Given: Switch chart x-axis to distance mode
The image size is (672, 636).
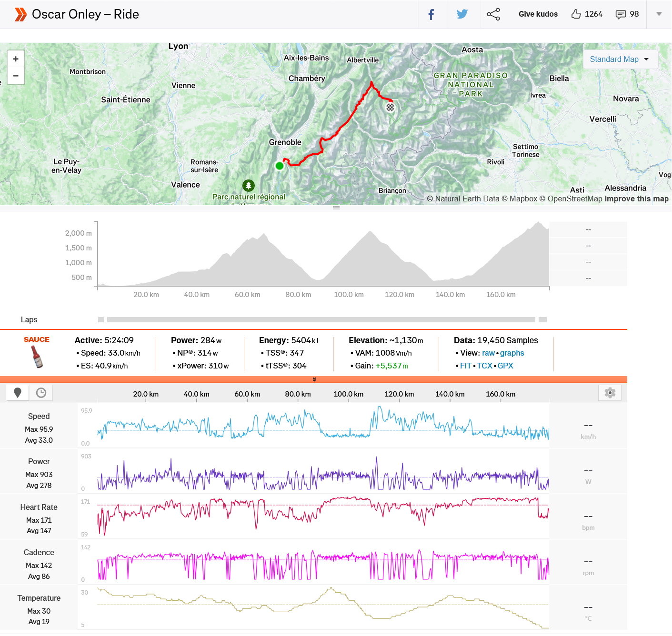Looking at the screenshot, I should [18, 393].
